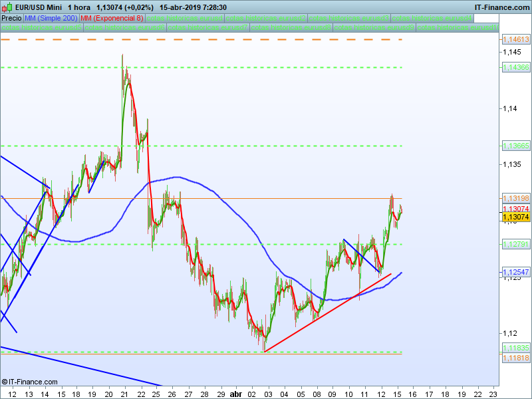Select 'cotas historicas eurusd7' indicator label
This screenshot has height=399, width=532.
208,27
